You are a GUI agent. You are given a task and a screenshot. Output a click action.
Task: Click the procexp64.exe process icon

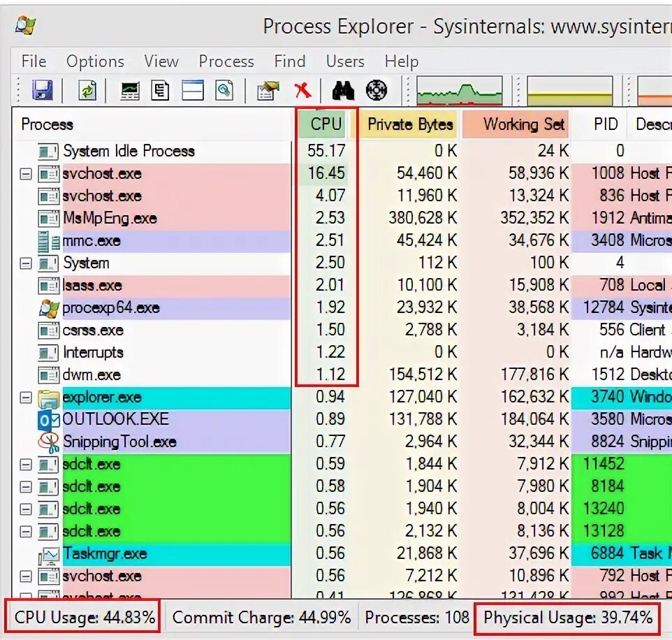(x=49, y=308)
